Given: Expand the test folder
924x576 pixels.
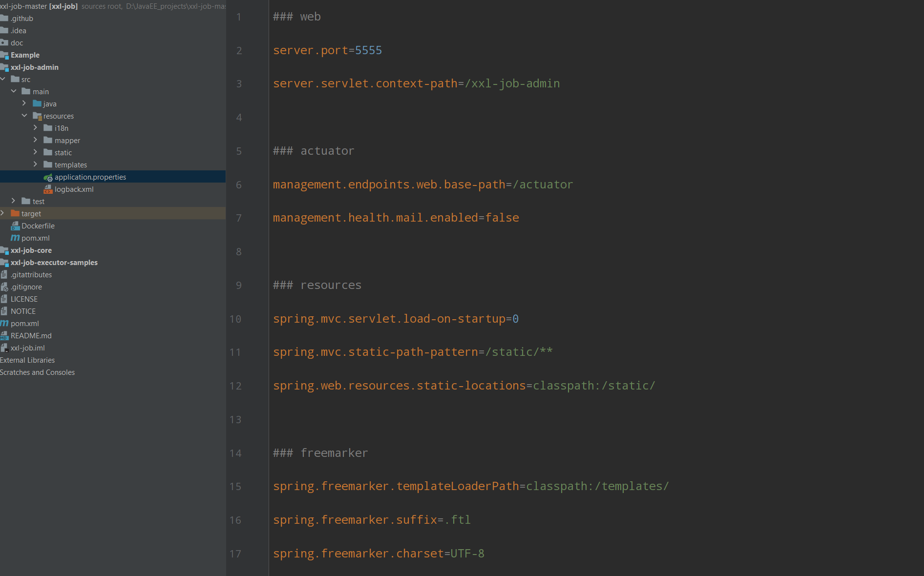Looking at the screenshot, I should 13,201.
